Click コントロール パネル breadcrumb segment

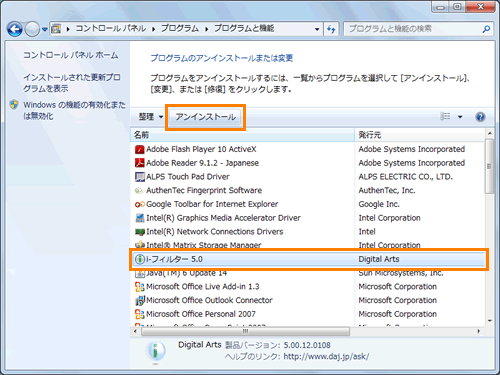tap(110, 29)
